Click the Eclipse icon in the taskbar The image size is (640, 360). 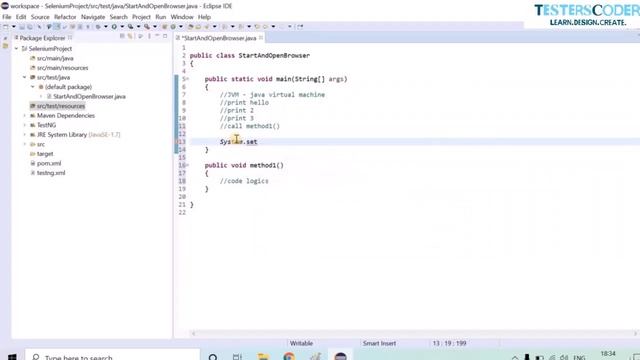[340, 357]
